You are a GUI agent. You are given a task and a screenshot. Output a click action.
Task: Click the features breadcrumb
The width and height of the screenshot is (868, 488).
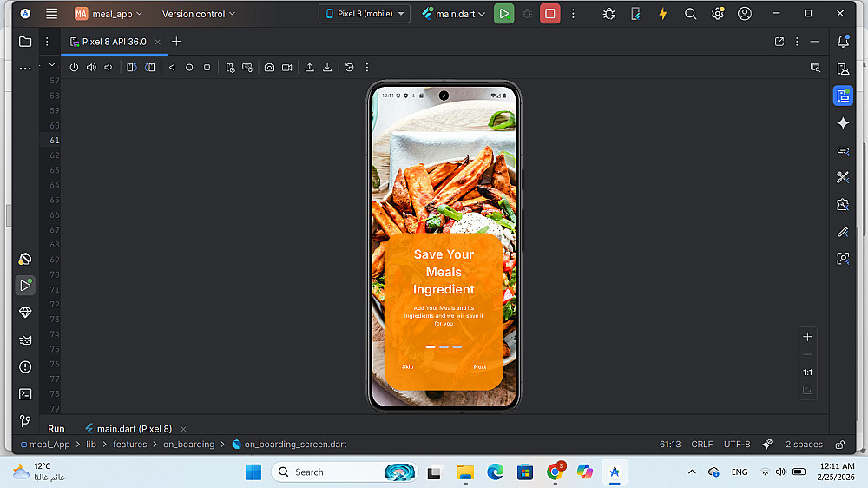pyautogui.click(x=129, y=445)
